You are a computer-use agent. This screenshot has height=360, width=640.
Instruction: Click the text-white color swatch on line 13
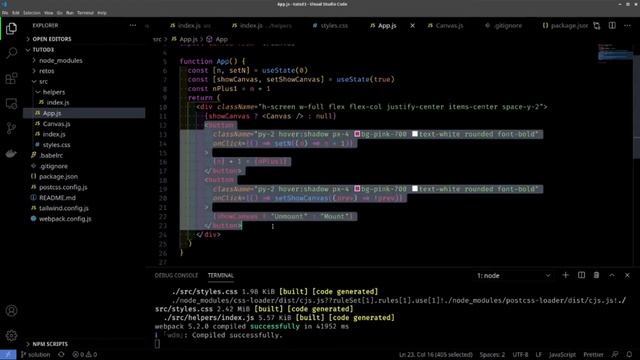click(415, 134)
